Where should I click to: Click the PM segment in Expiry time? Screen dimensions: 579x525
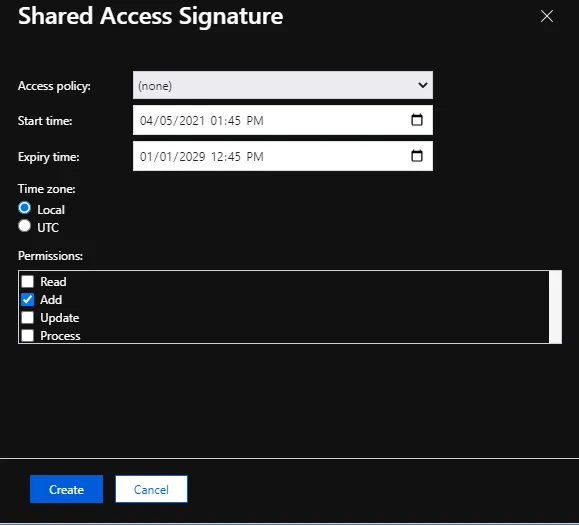pos(255,157)
